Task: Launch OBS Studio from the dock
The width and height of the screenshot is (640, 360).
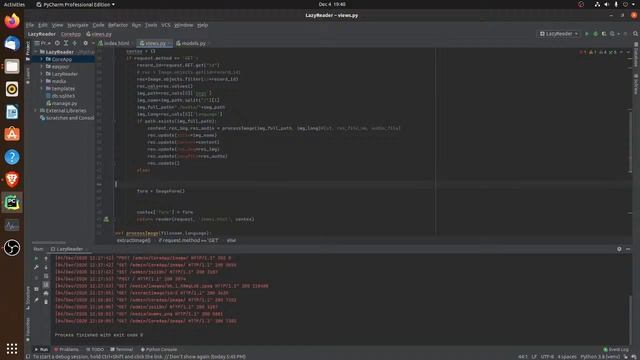Action: [12, 248]
